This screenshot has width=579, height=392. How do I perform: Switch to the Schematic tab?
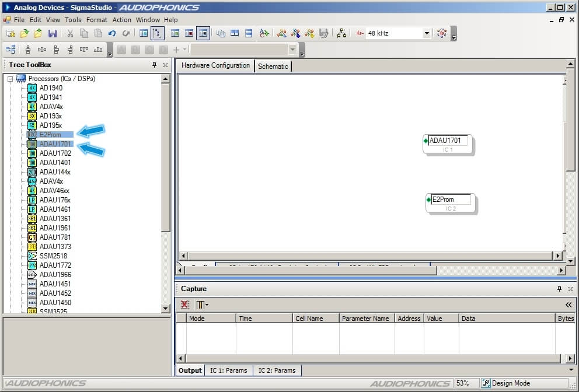273,66
